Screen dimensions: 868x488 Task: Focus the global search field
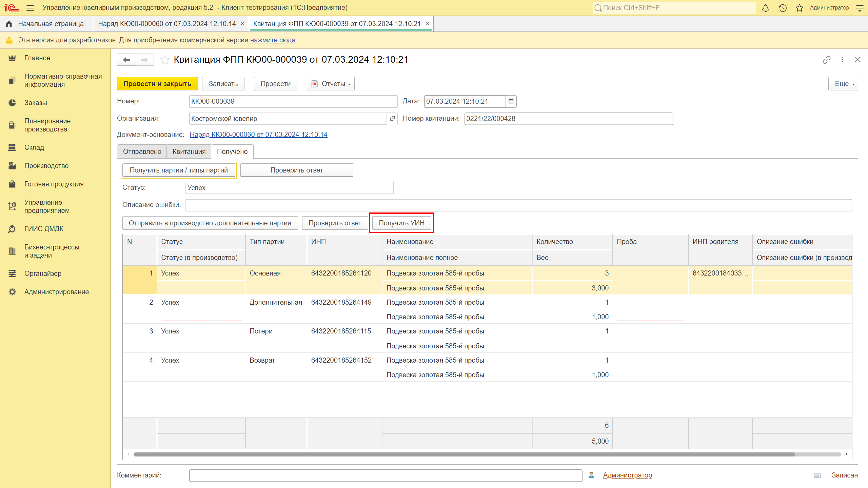pyautogui.click(x=674, y=8)
